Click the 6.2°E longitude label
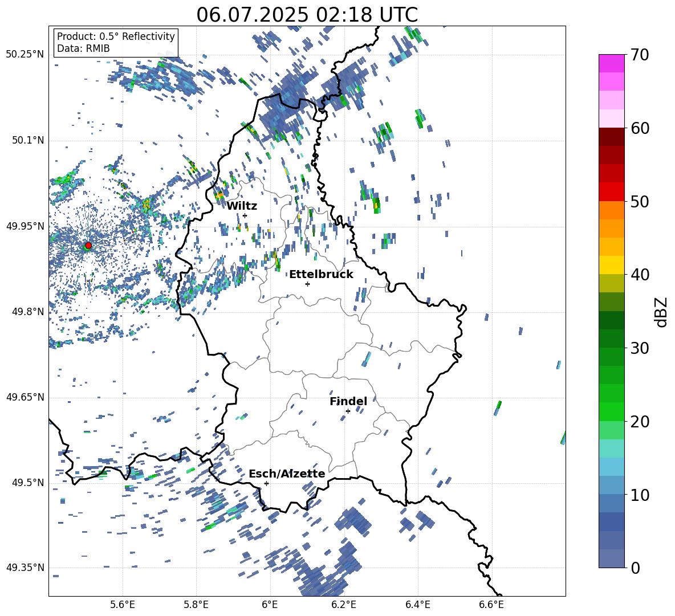 tap(344, 605)
